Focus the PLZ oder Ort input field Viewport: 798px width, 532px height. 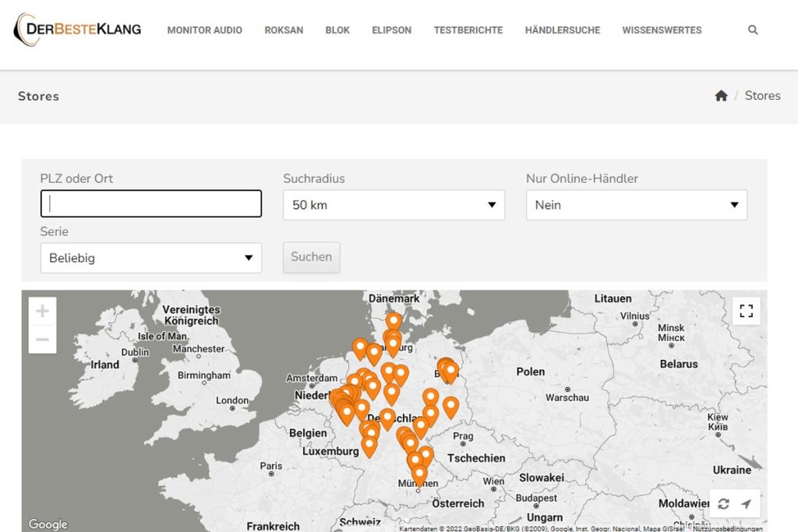pos(150,204)
